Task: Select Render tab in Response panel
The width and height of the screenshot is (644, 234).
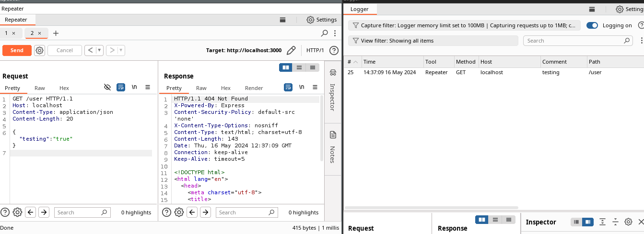Action: 254,88
